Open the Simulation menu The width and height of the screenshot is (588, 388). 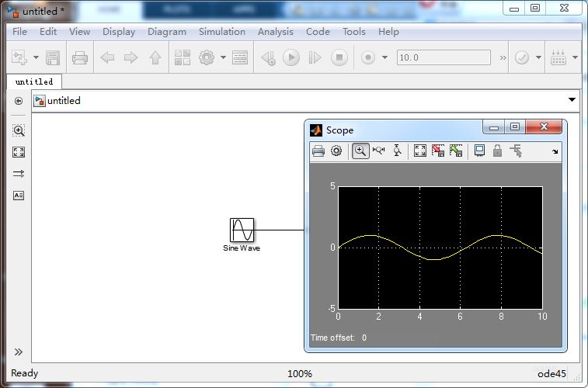[x=222, y=32]
